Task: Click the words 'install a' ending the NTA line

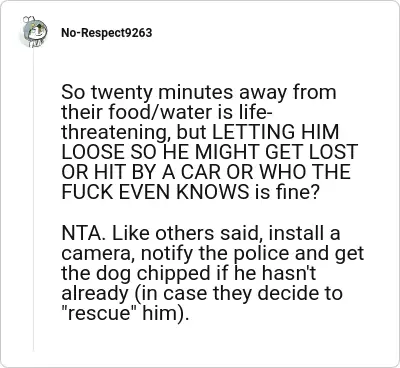Action: (304, 233)
